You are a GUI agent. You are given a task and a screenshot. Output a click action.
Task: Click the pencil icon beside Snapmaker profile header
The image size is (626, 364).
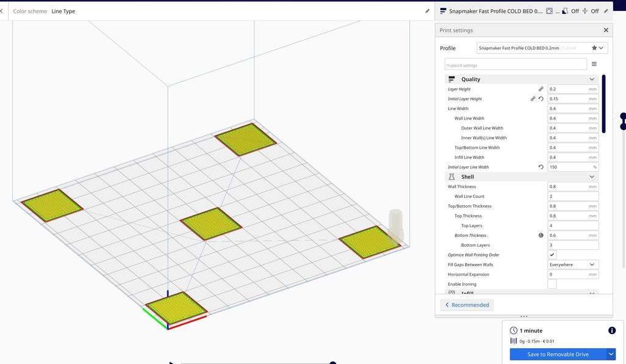click(606, 11)
